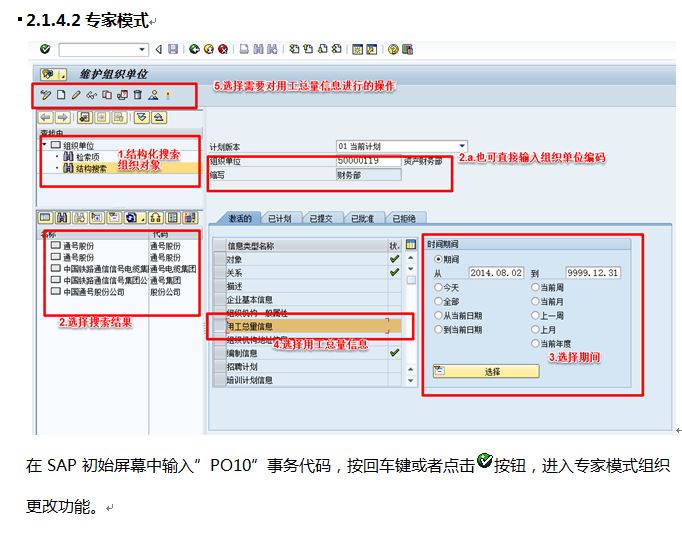Click the Delimit icon in the infotype toolbar
The image size is (682, 538).
point(122,94)
